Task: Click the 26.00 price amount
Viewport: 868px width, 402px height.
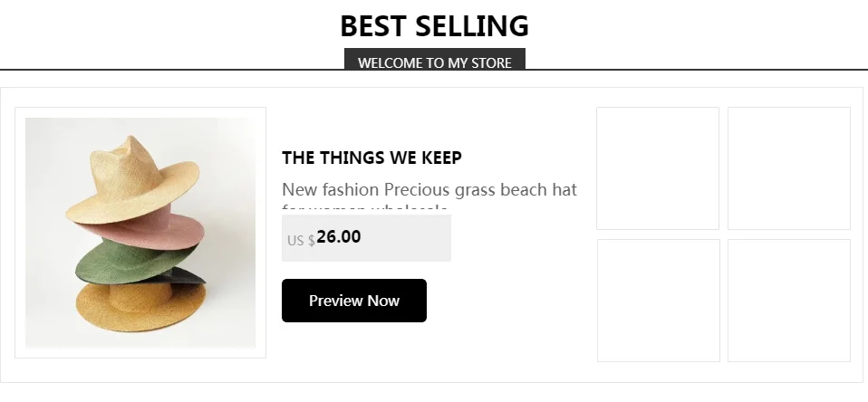Action: pyautogui.click(x=339, y=236)
